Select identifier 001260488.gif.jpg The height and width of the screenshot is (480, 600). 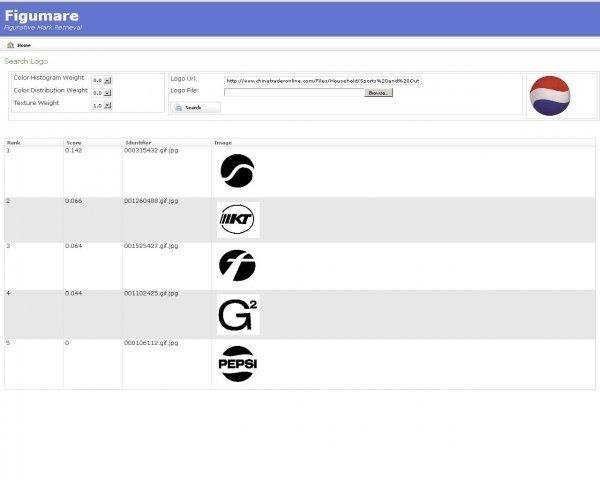coord(151,201)
